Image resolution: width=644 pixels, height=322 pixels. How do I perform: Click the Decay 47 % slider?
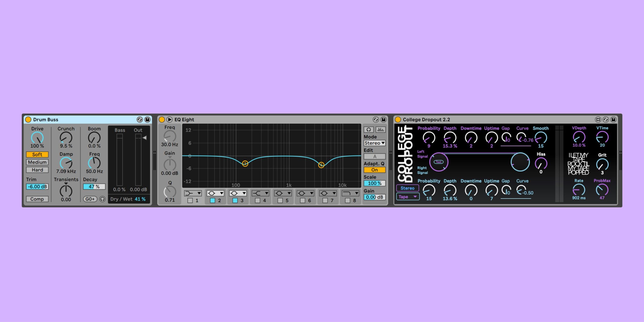94,187
